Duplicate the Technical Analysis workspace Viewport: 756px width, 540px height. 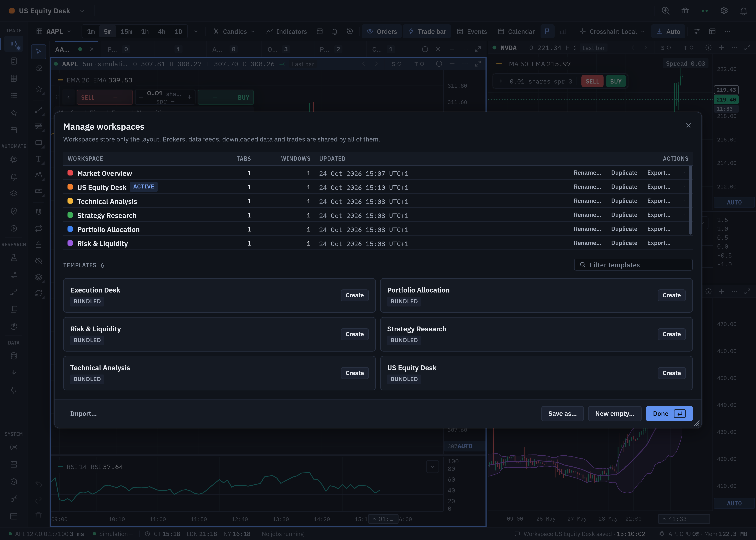(x=624, y=201)
